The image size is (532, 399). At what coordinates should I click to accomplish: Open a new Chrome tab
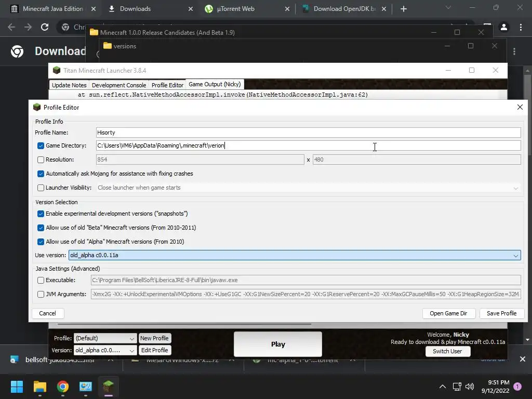coord(403,9)
